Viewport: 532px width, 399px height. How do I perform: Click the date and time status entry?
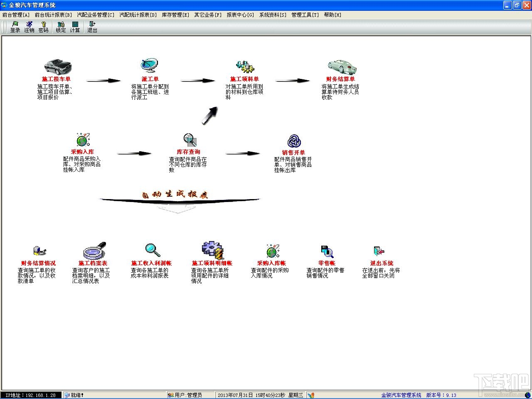[261, 395]
